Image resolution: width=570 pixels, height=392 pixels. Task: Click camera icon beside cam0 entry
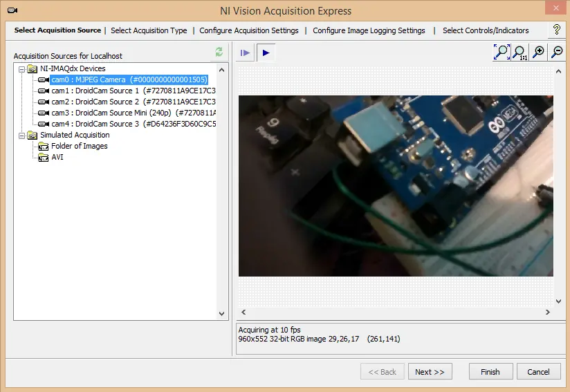[x=44, y=80]
